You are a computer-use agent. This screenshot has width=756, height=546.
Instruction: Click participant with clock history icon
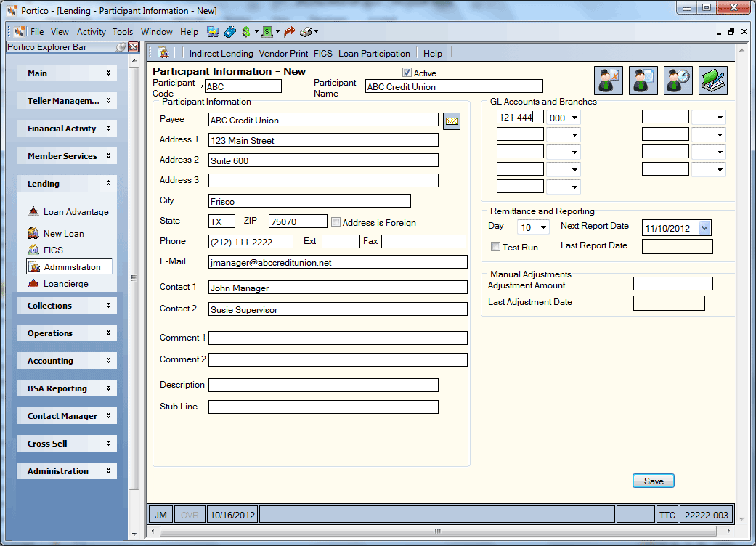pyautogui.click(x=678, y=81)
